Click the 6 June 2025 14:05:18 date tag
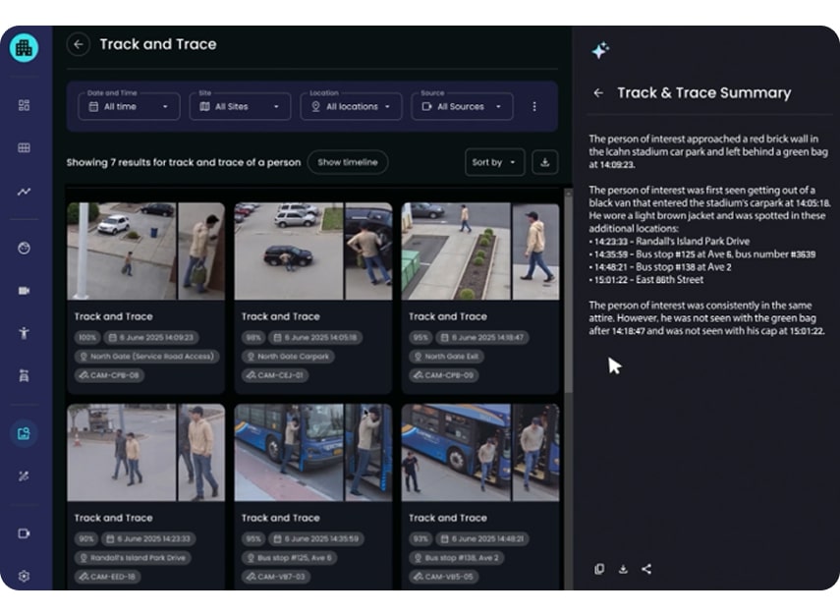 [x=316, y=337]
